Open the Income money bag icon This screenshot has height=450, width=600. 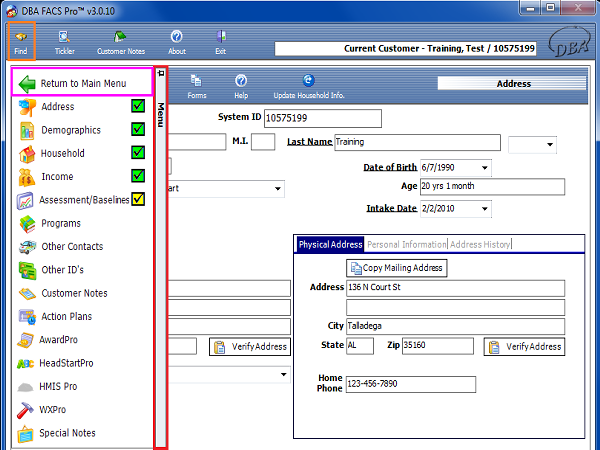click(x=27, y=177)
